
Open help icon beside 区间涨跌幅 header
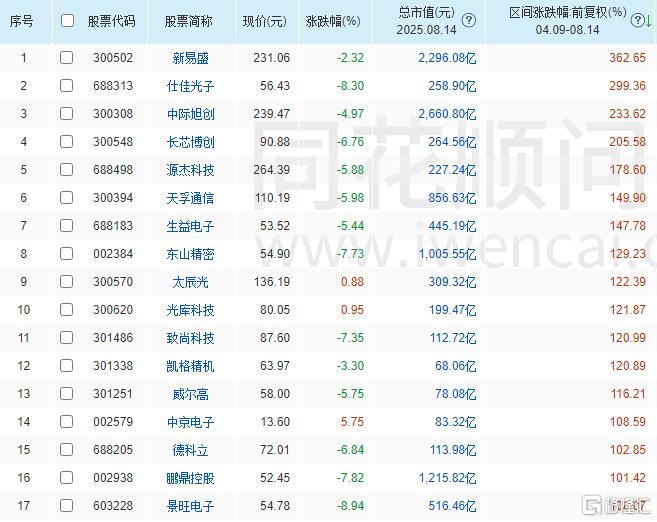[x=637, y=20]
